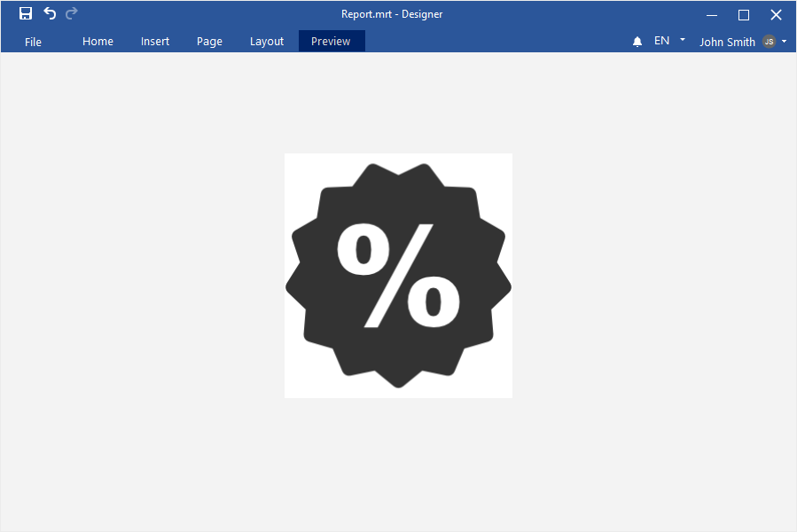This screenshot has height=532, width=797.
Task: Click the John Smith user name
Action: [x=727, y=42]
